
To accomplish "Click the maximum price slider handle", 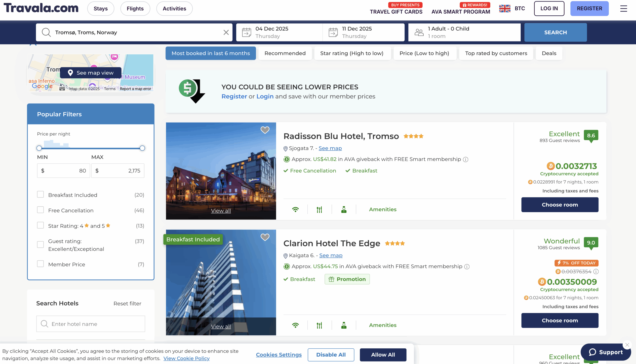I will point(142,148).
